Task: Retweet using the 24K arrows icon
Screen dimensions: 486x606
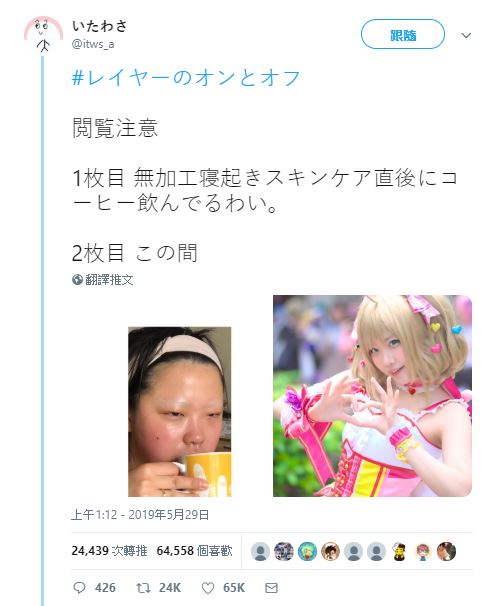Action: click(143, 588)
